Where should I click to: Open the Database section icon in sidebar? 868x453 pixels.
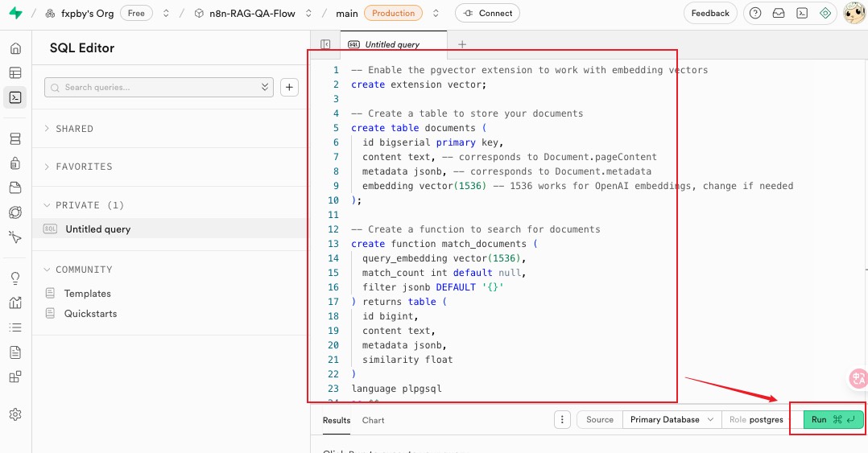coord(15,139)
